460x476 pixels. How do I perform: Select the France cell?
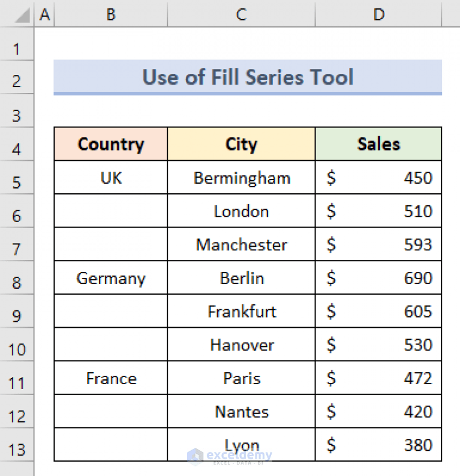click(111, 378)
